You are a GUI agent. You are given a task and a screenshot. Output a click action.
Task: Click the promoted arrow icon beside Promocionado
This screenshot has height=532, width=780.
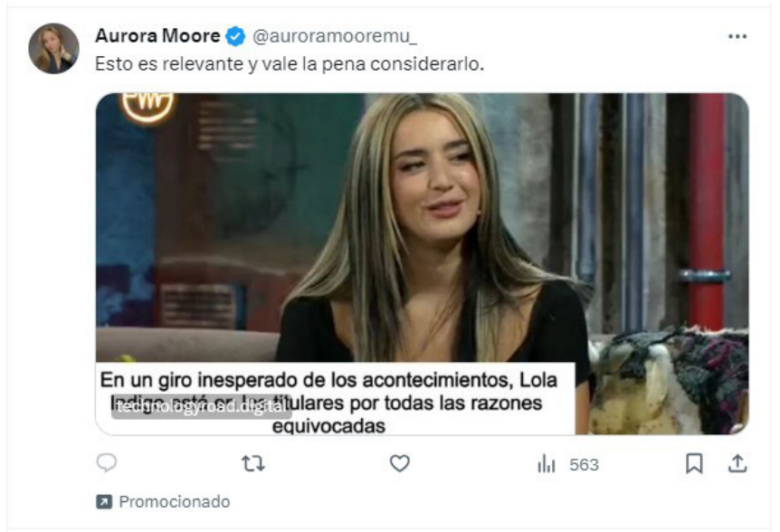click(104, 501)
